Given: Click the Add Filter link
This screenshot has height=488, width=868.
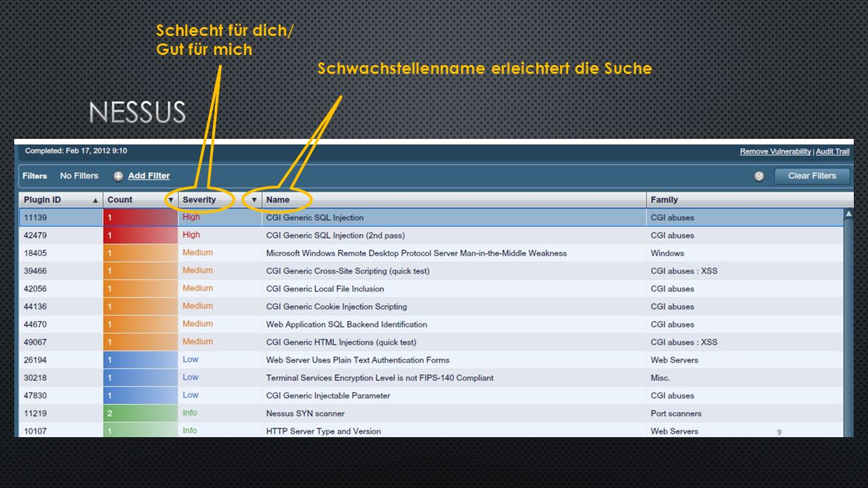Looking at the screenshot, I should [x=149, y=176].
